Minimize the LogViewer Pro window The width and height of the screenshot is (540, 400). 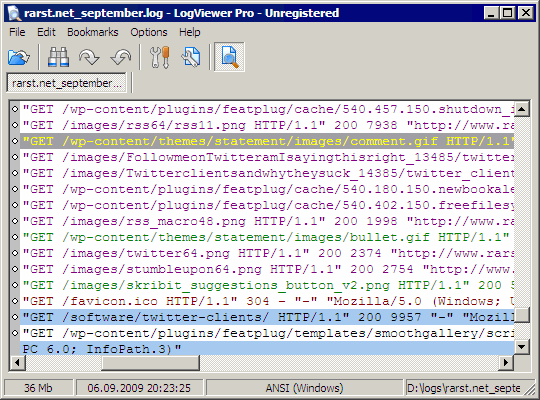(x=491, y=13)
